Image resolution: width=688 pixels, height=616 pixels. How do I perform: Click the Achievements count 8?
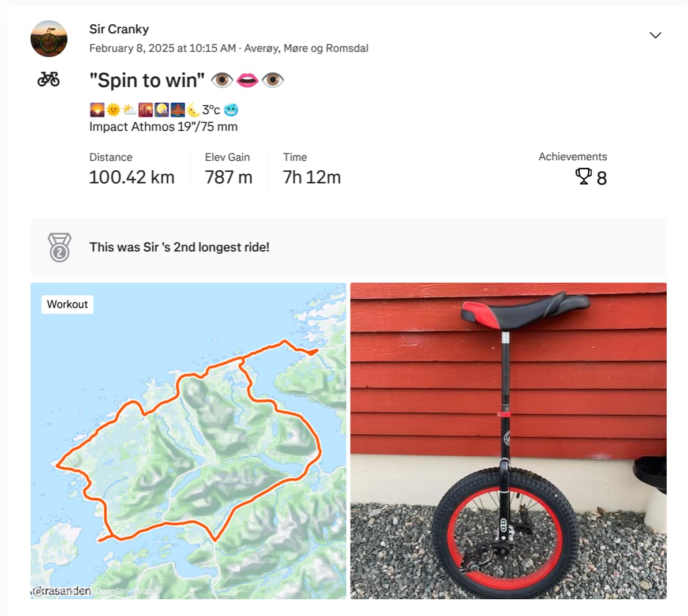click(601, 178)
